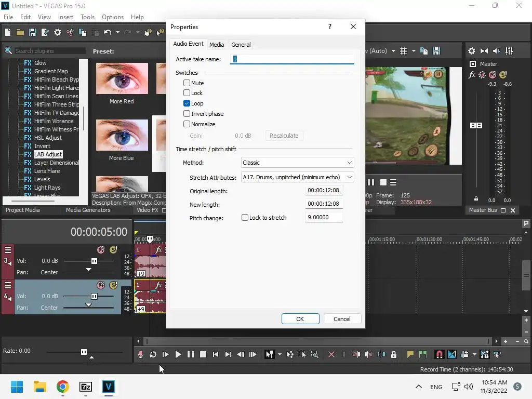The height and width of the screenshot is (399, 532).
Task: Switch to the General tab in Properties
Action: tap(241, 45)
